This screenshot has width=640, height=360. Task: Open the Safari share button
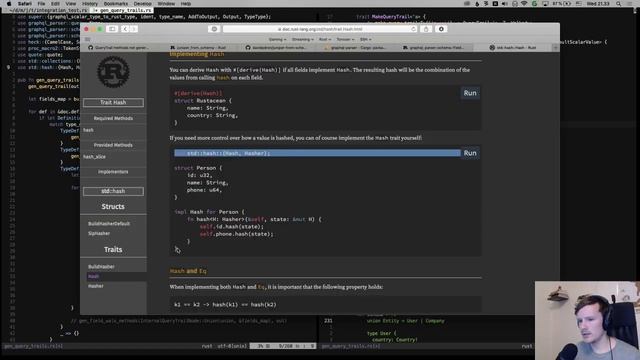[426, 29]
